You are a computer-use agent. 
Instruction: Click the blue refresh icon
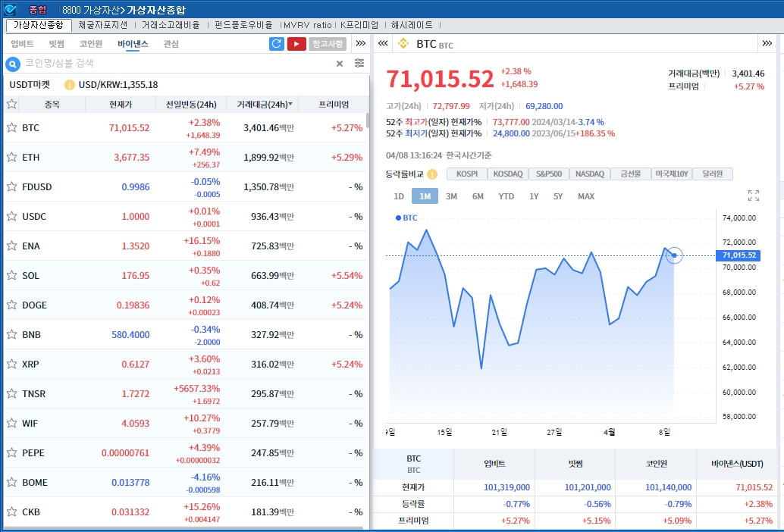point(277,44)
